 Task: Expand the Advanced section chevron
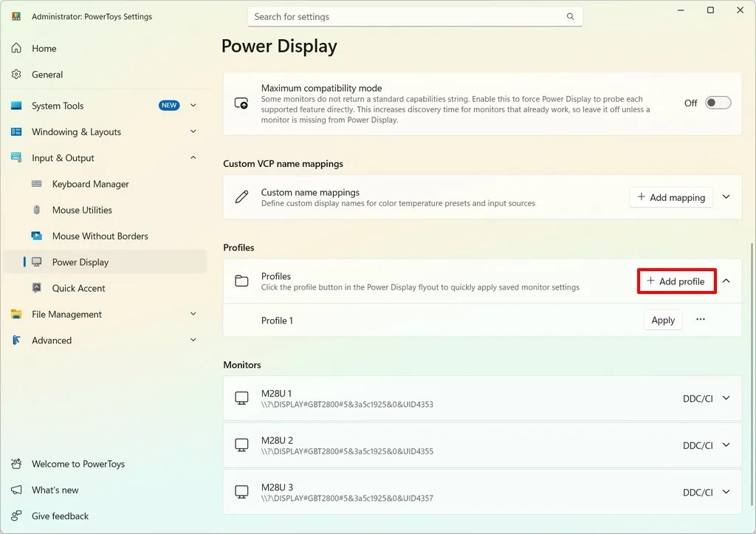(193, 340)
